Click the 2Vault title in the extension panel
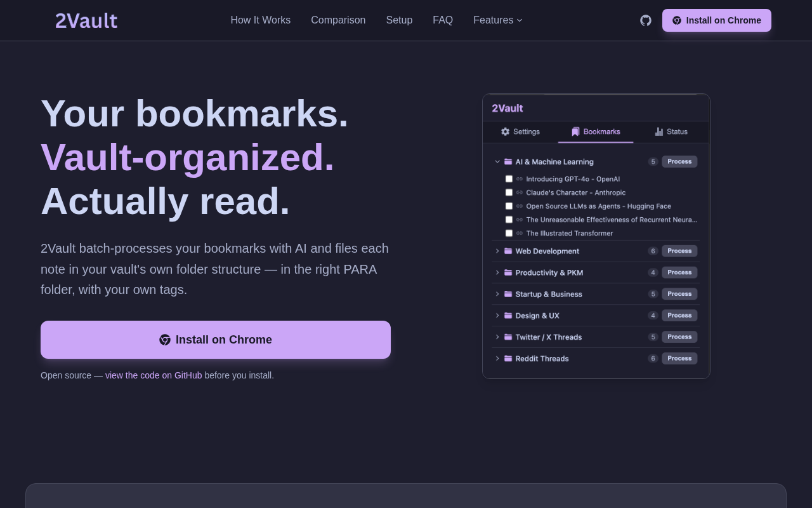 (x=507, y=108)
